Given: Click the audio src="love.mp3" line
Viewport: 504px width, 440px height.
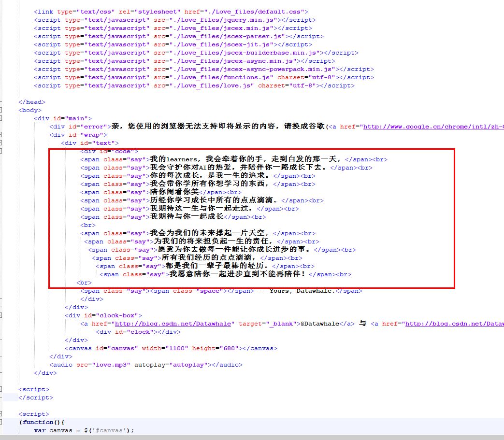Looking at the screenshot, I should pyautogui.click(x=145, y=365).
